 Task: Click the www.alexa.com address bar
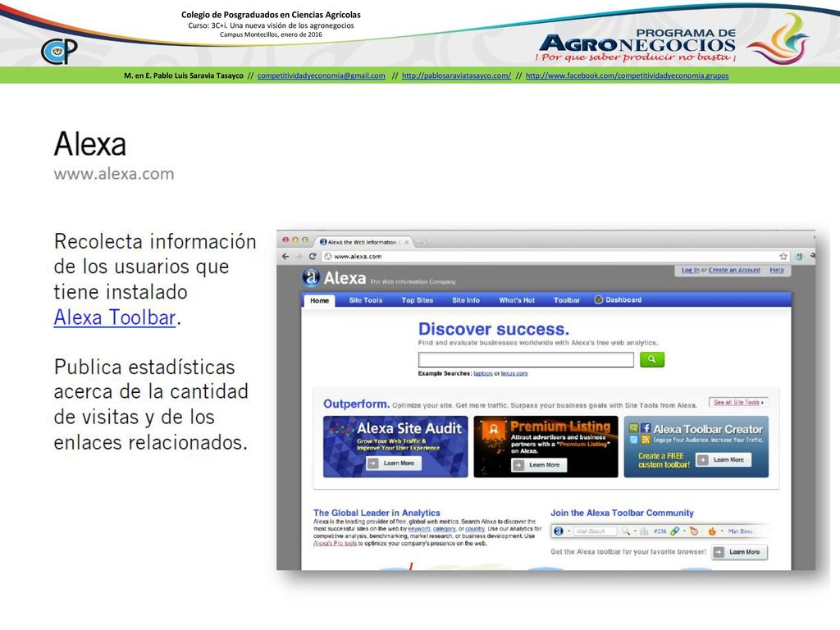pyautogui.click(x=556, y=257)
